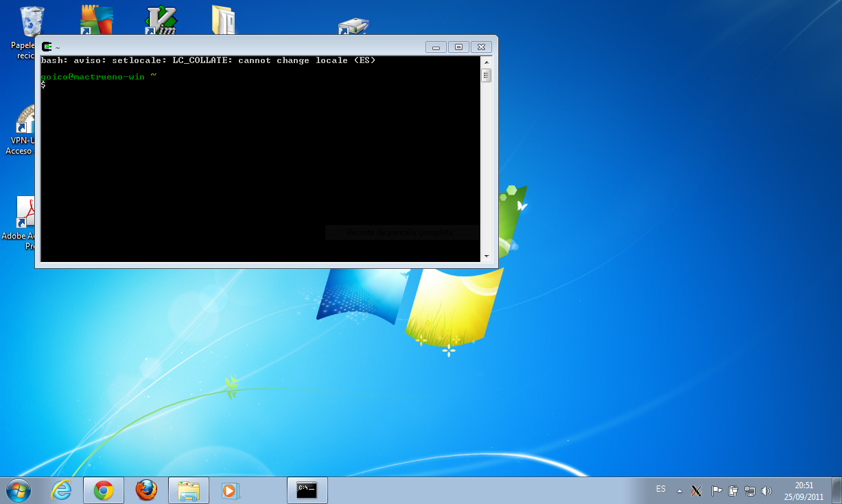The height and width of the screenshot is (504, 842).
Task: Open Windows Explorer from taskbar
Action: pyautogui.click(x=188, y=490)
